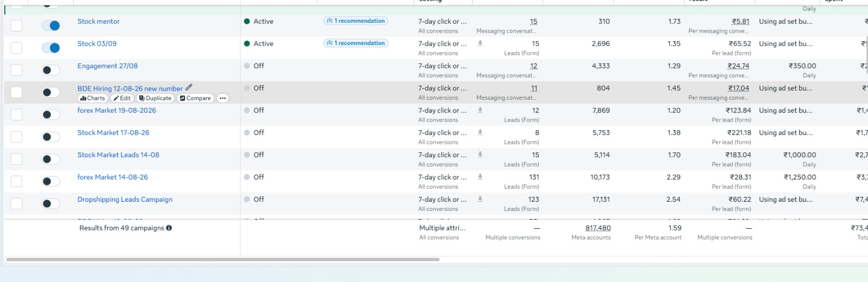The width and height of the screenshot is (868, 282).
Task: Open the Stock 03/09 campaign
Action: pyautogui.click(x=97, y=43)
